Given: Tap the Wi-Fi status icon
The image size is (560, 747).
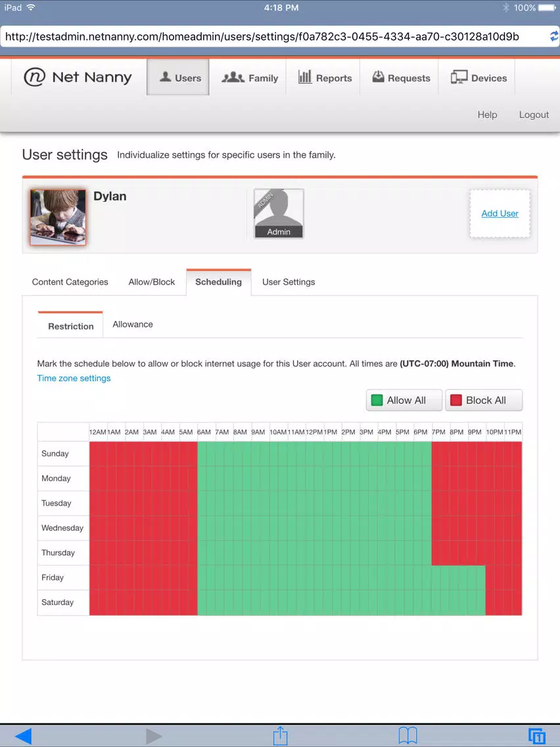Looking at the screenshot, I should point(31,8).
